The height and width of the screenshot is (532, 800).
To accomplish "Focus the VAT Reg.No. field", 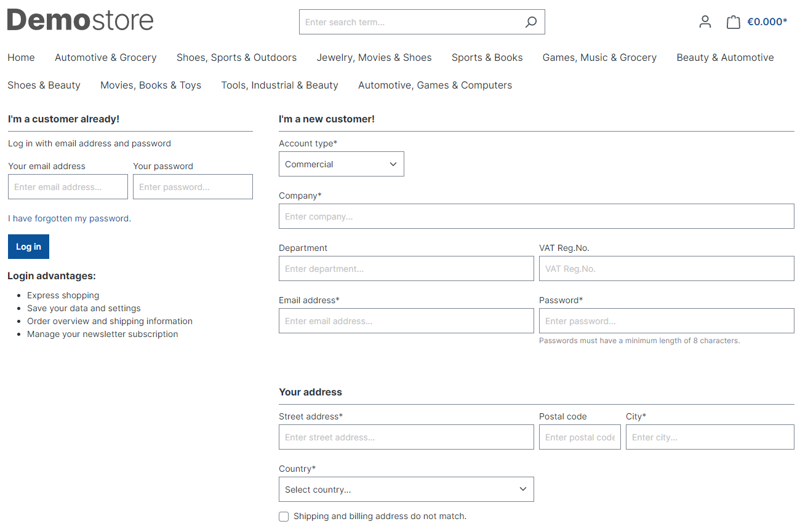I will click(x=666, y=269).
